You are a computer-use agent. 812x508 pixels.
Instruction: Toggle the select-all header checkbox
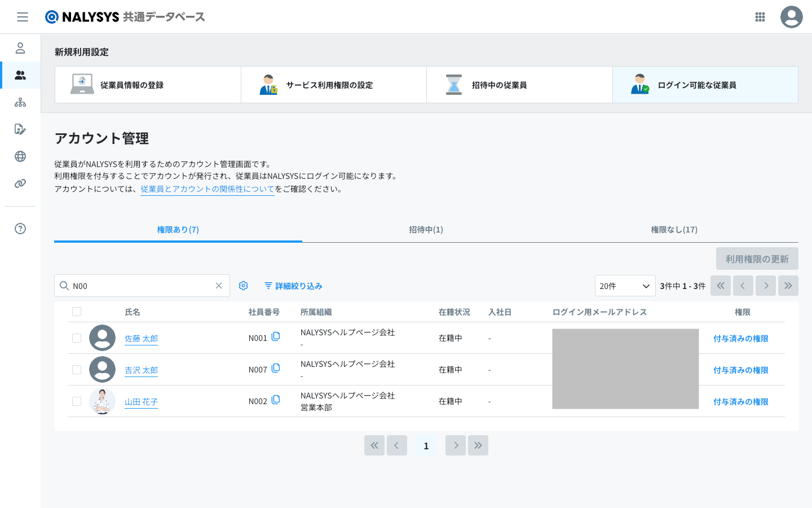[77, 312]
